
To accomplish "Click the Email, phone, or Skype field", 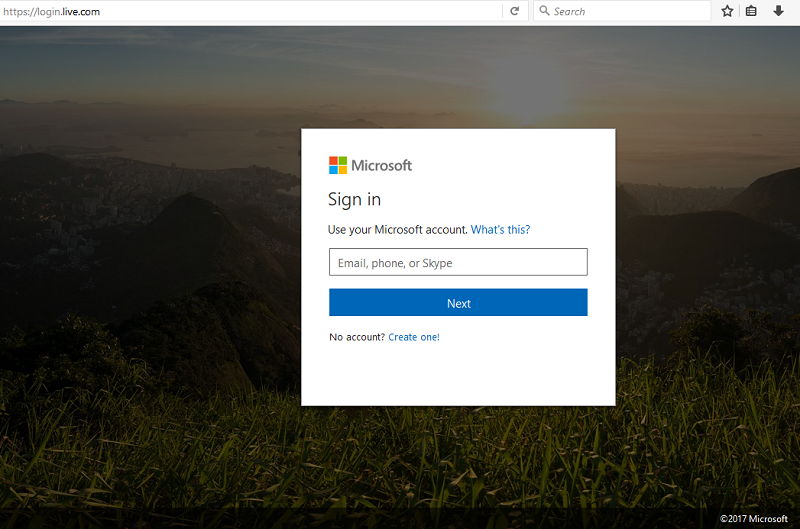I will pos(458,262).
